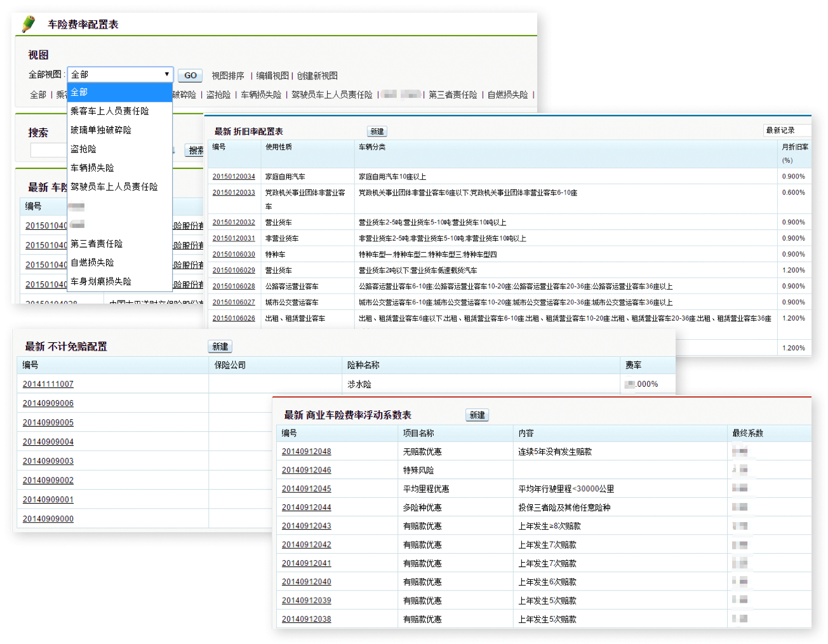Choose 车身划痕损失险 from the dropdown list

click(120, 281)
